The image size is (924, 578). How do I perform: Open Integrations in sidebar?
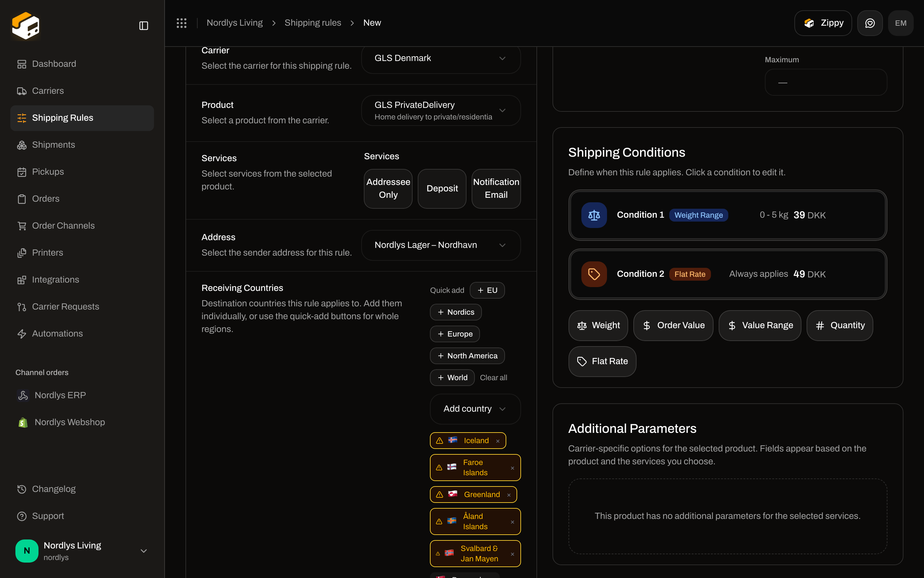coord(82,280)
